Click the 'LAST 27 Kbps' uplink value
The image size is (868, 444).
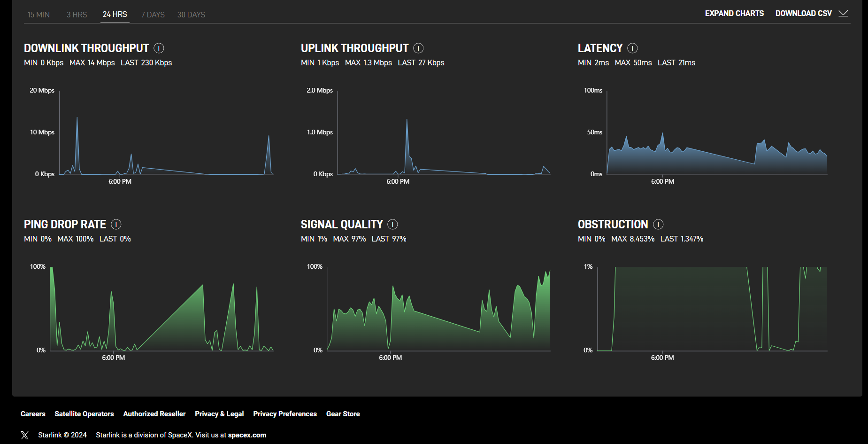(421, 63)
